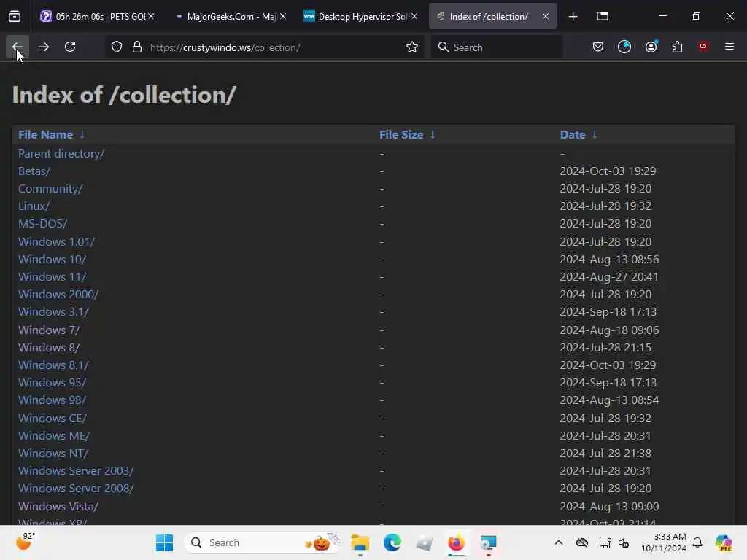Close the MajorGeeks.Com tab
Screen dimensions: 747x560
click(283, 17)
